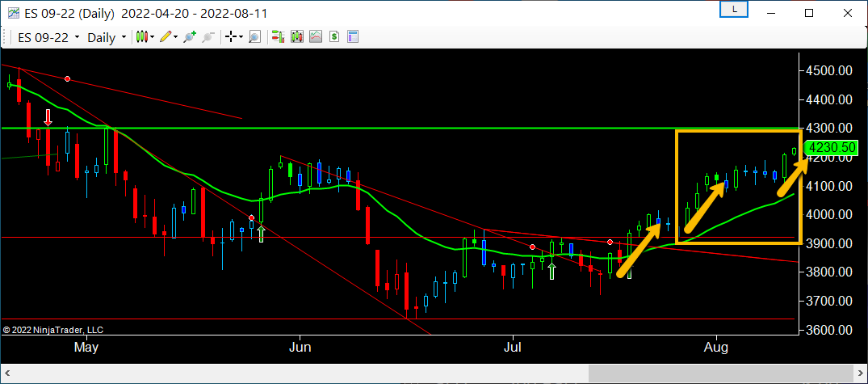Click the zoom out magnifier icon
The image size is (868, 384).
[208, 37]
